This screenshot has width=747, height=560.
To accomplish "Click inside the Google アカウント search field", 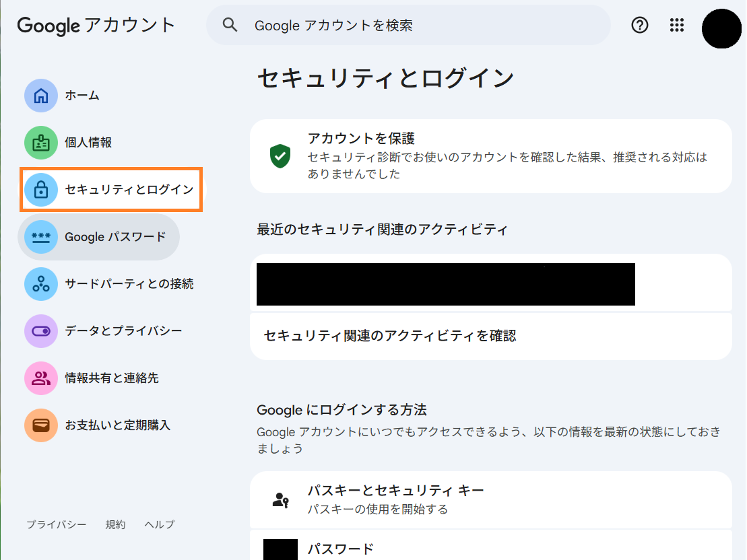I will click(404, 25).
